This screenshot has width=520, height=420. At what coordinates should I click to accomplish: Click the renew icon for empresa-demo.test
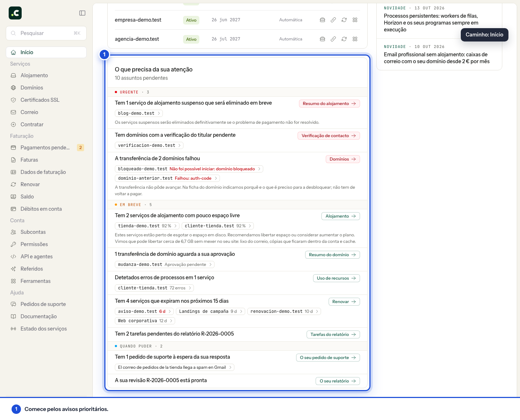point(344,20)
